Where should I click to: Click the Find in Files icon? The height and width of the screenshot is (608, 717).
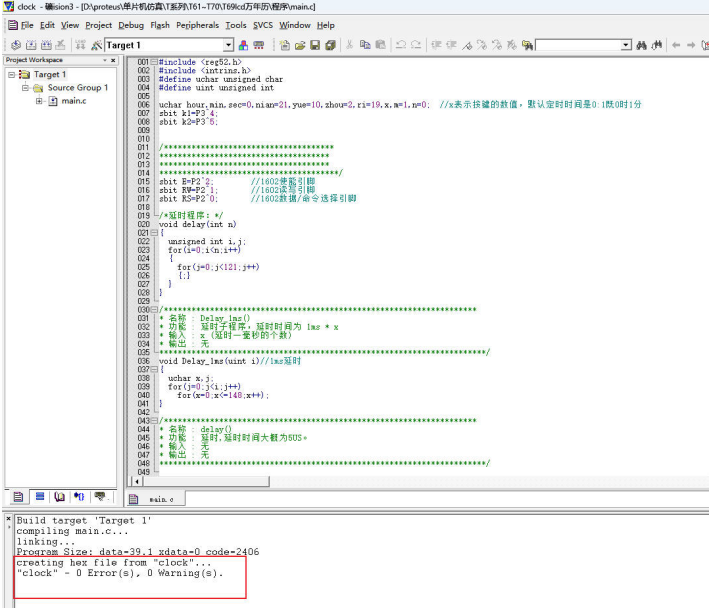click(x=527, y=45)
